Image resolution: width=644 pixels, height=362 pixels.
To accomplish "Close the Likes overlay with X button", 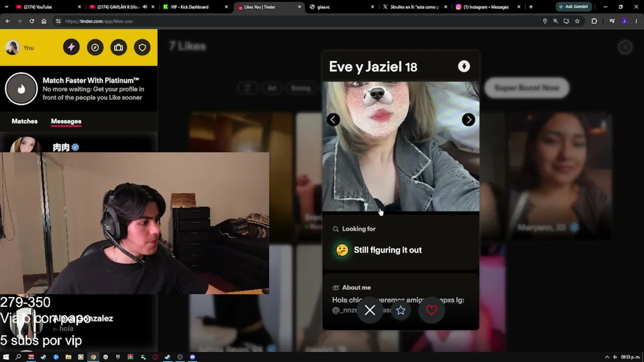I will [x=625, y=47].
